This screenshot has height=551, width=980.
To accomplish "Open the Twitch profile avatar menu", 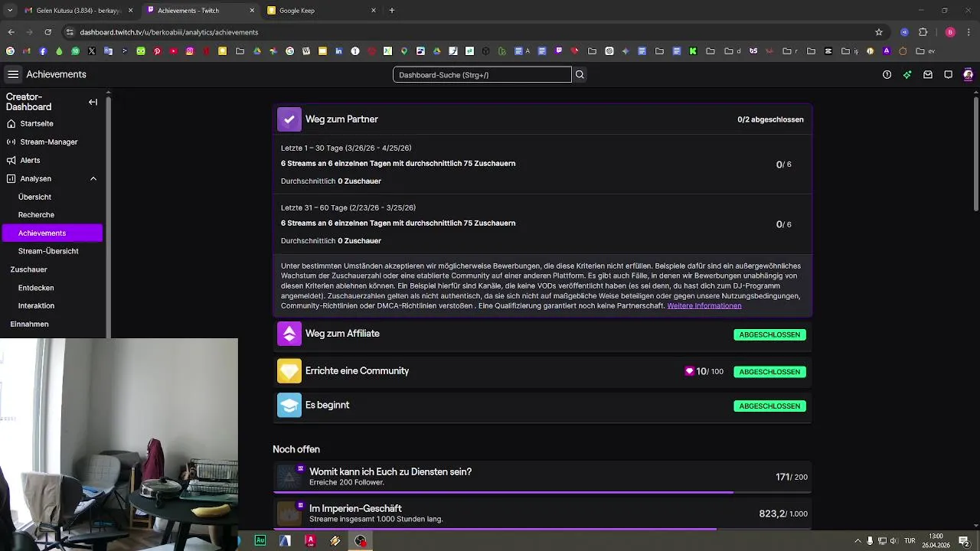I will click(969, 75).
